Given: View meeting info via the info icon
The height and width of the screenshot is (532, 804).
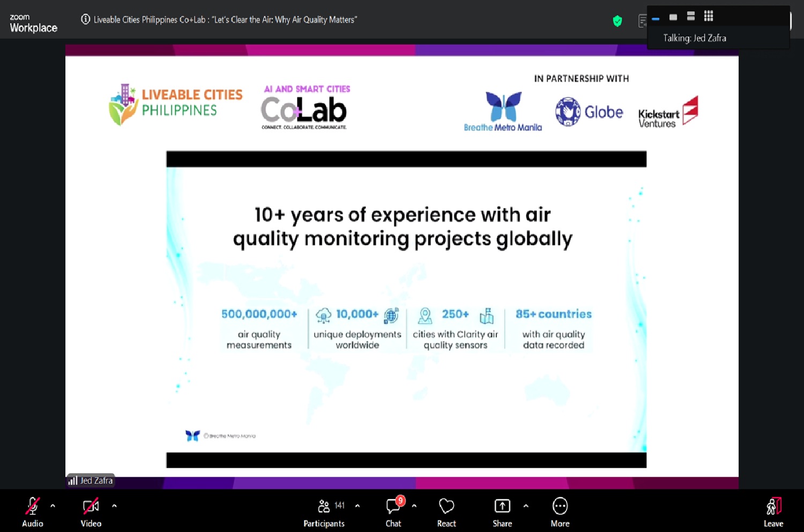Looking at the screenshot, I should (x=86, y=19).
